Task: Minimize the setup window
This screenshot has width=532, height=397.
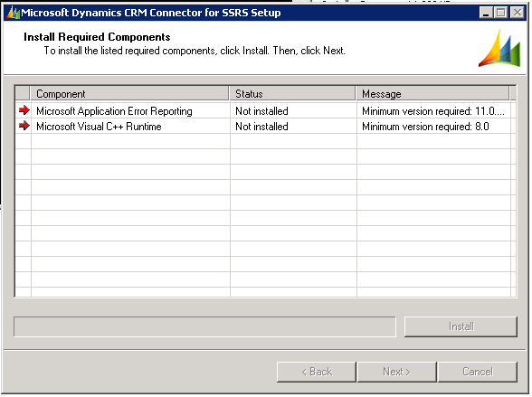Action: [486, 13]
